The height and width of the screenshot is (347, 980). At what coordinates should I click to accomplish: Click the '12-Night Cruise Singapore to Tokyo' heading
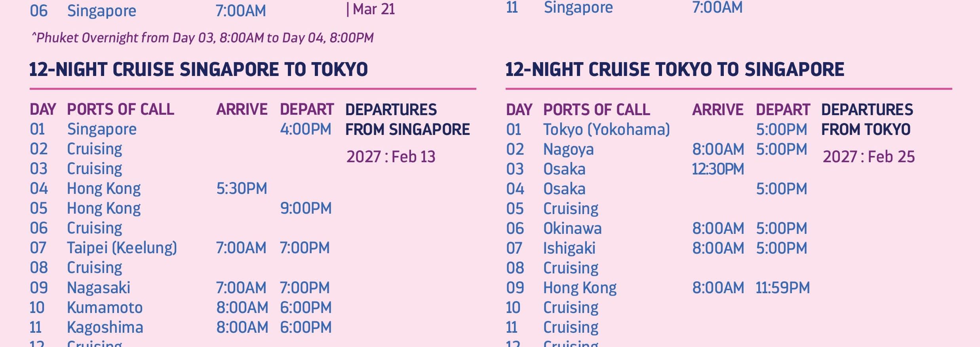coord(198,70)
